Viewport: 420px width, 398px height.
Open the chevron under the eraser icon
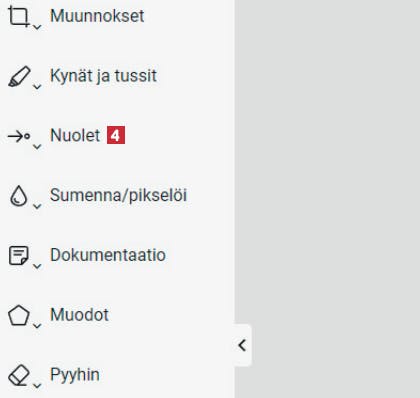click(x=37, y=386)
